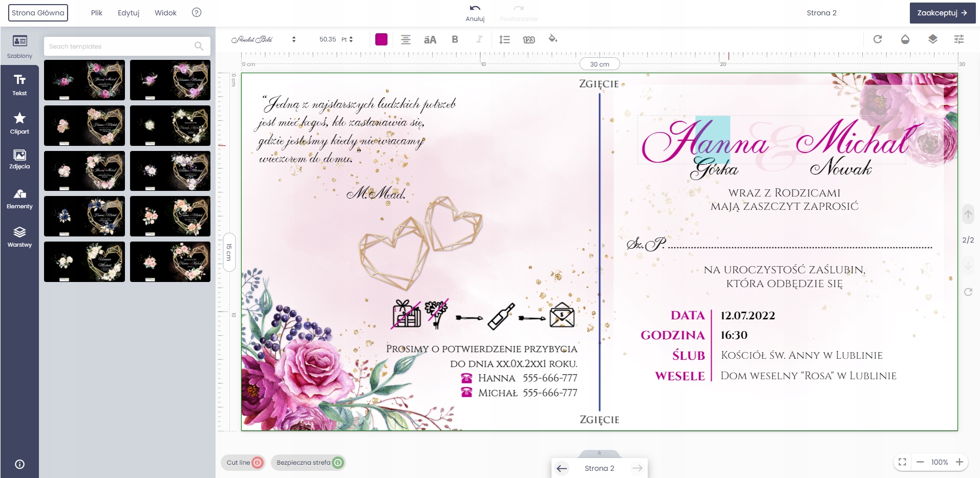
Task: Open the Clipart panel
Action: (x=19, y=123)
